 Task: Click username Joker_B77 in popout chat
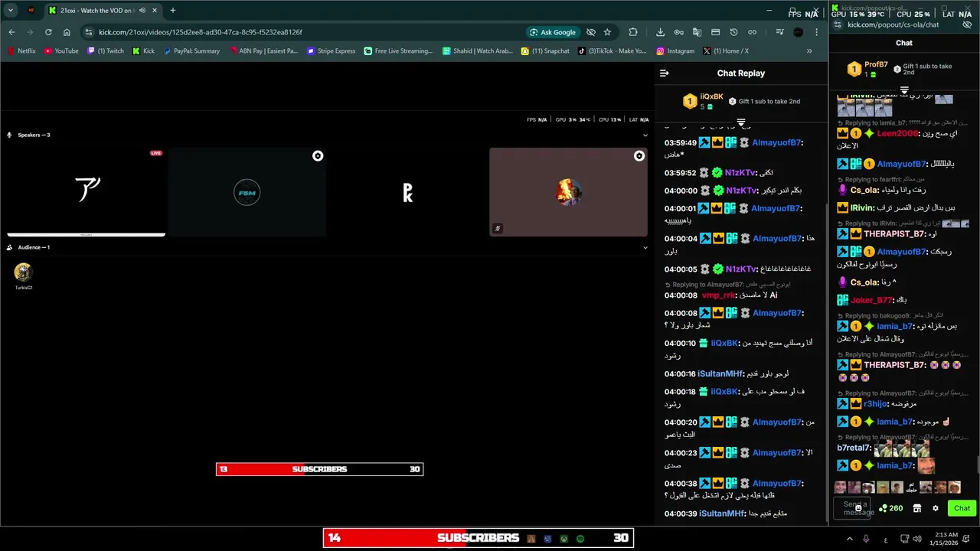(x=871, y=300)
